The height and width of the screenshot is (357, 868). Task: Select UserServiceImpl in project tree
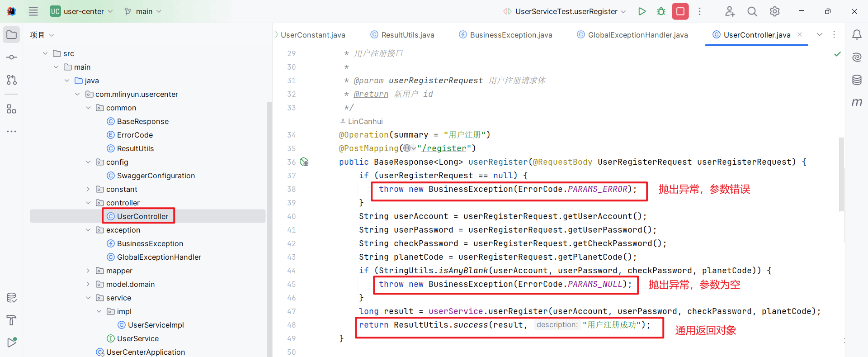(x=151, y=325)
